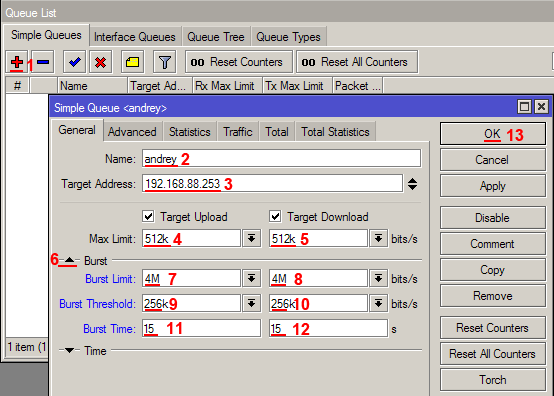The width and height of the screenshot is (554, 396).
Task: Confirm with the OK button
Action: point(493,134)
